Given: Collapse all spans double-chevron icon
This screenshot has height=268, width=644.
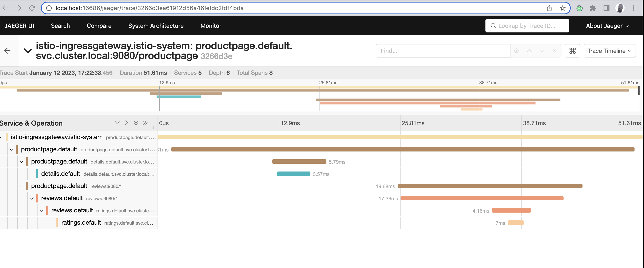Looking at the screenshot, I should click(145, 123).
